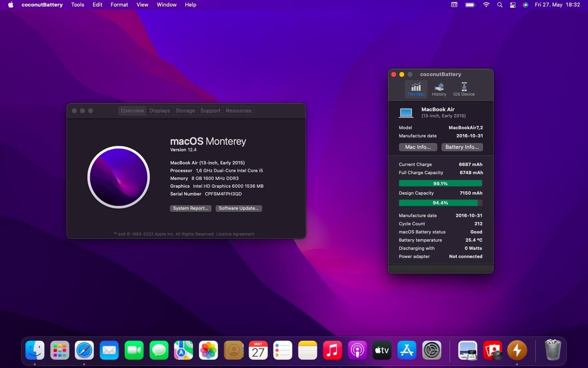Click the System Report... button

pos(190,208)
